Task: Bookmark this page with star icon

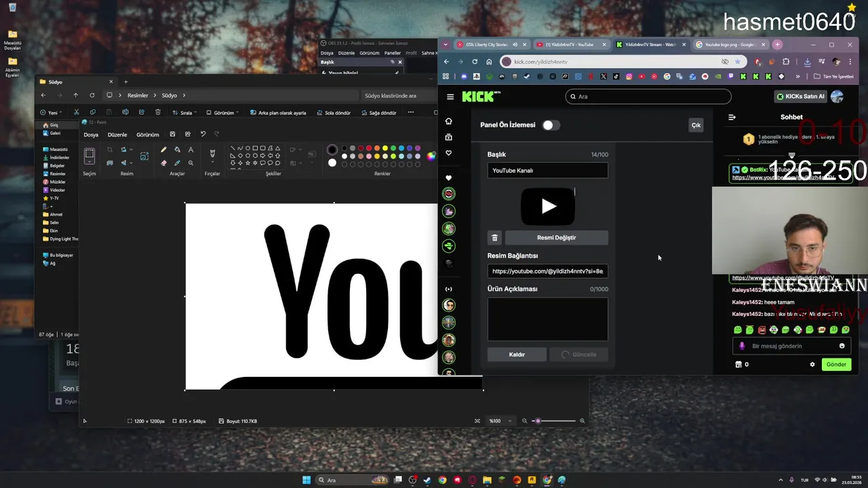Action: coord(738,62)
